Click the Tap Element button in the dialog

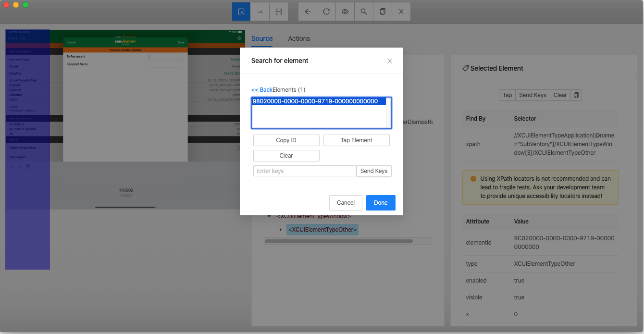click(x=357, y=140)
